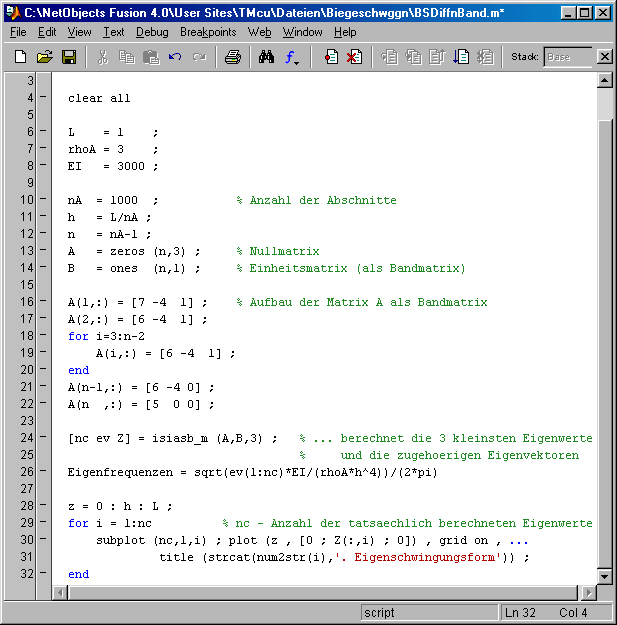Toggle breakpoint dash on line 26

tap(43, 472)
